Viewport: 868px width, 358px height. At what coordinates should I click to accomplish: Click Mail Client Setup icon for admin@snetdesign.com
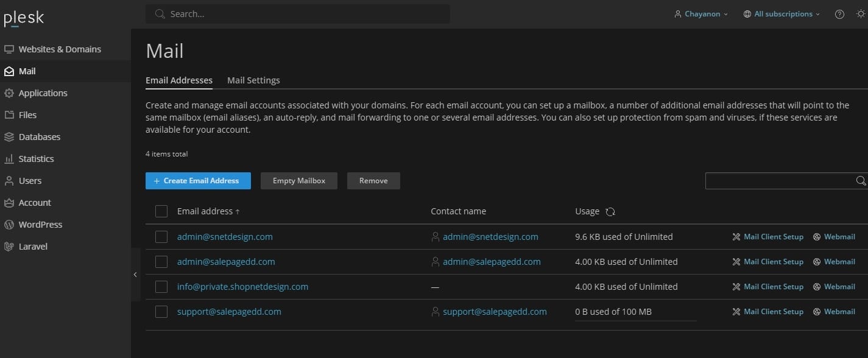click(736, 237)
